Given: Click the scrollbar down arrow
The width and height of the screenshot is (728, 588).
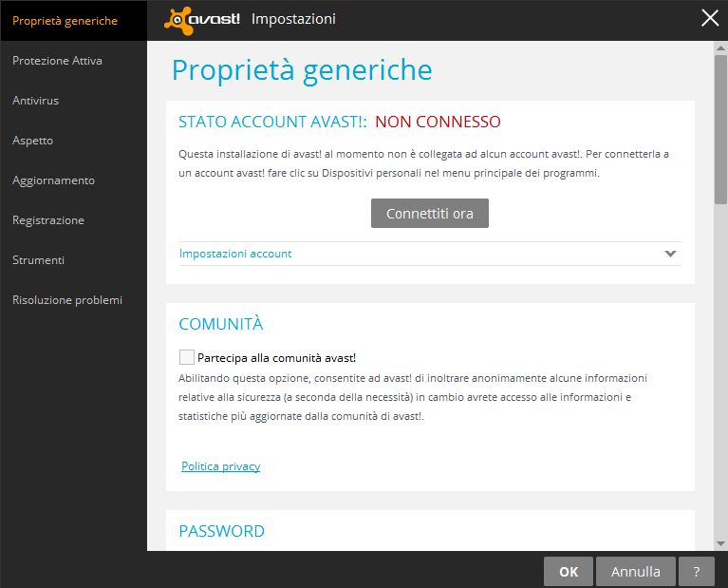Looking at the screenshot, I should coord(720,543).
